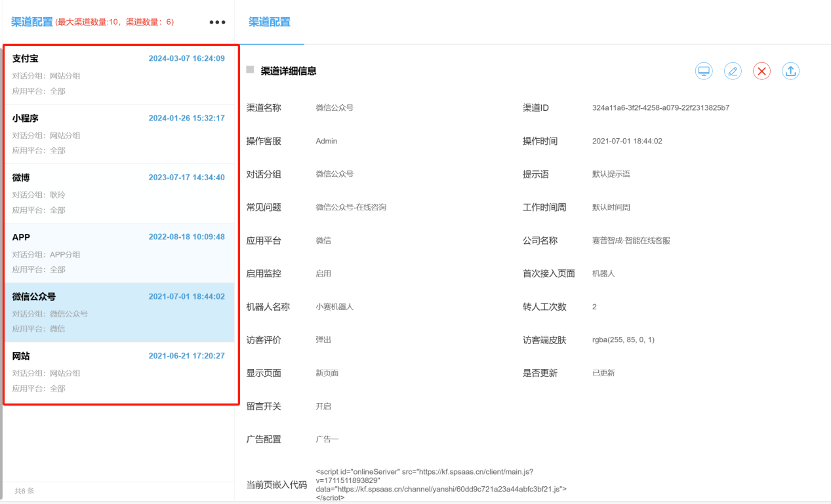Click the 提示语 value 默认提示语
The width and height of the screenshot is (831, 504).
[611, 174]
